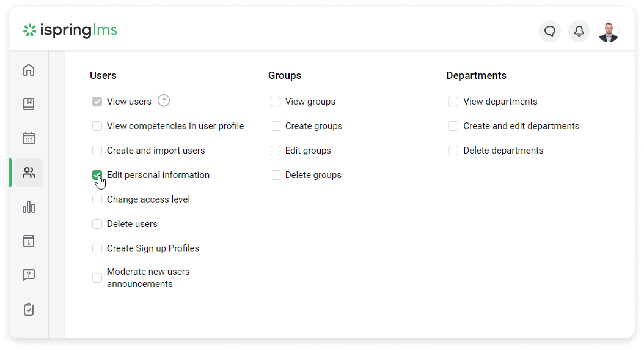The image size is (644, 350).
Task: Enable Moderate new users announcements checkbox
Action: (97, 278)
